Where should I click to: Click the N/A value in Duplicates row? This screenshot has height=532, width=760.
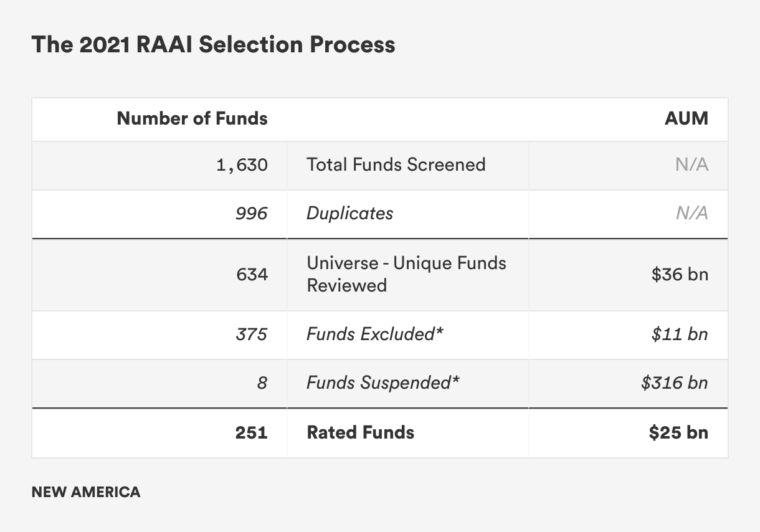tap(692, 214)
